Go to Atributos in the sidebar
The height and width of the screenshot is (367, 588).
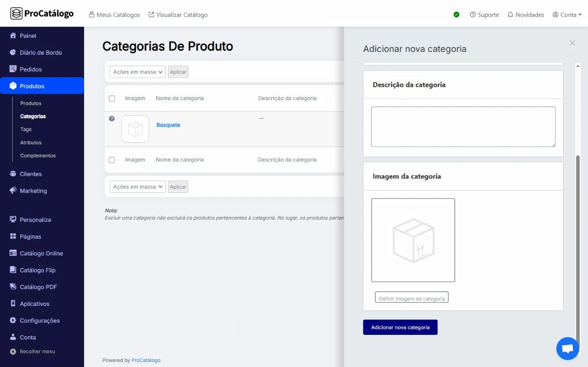tap(31, 142)
